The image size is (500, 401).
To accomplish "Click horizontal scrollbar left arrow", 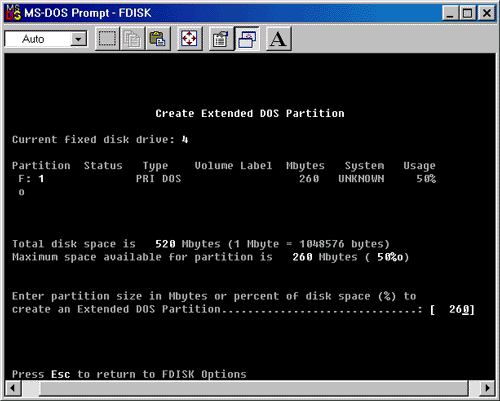I will coord(13,388).
